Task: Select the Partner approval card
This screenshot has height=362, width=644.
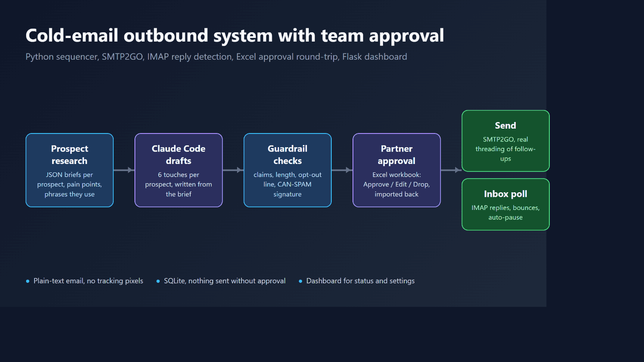Action: point(397,170)
